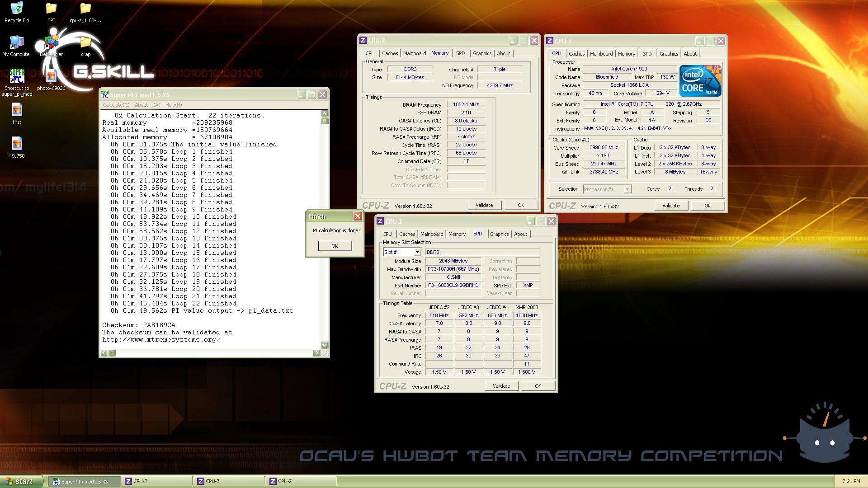Click the Max Bandwidth PC3-10700H field
Image resolution: width=868 pixels, height=488 pixels.
(x=453, y=269)
